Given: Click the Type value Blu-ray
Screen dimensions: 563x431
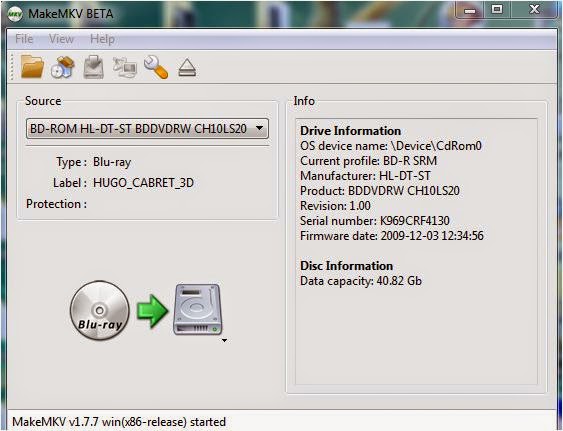Looking at the screenshot, I should pyautogui.click(x=112, y=162).
